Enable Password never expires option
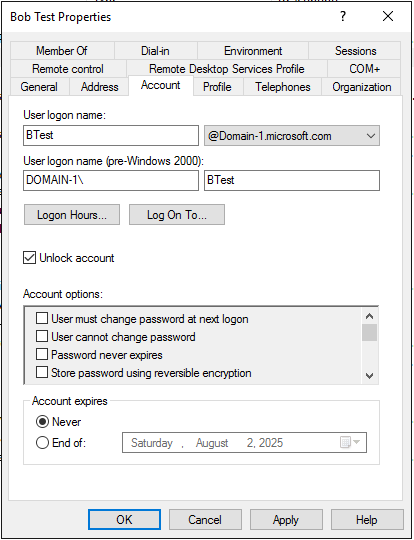 pos(42,354)
